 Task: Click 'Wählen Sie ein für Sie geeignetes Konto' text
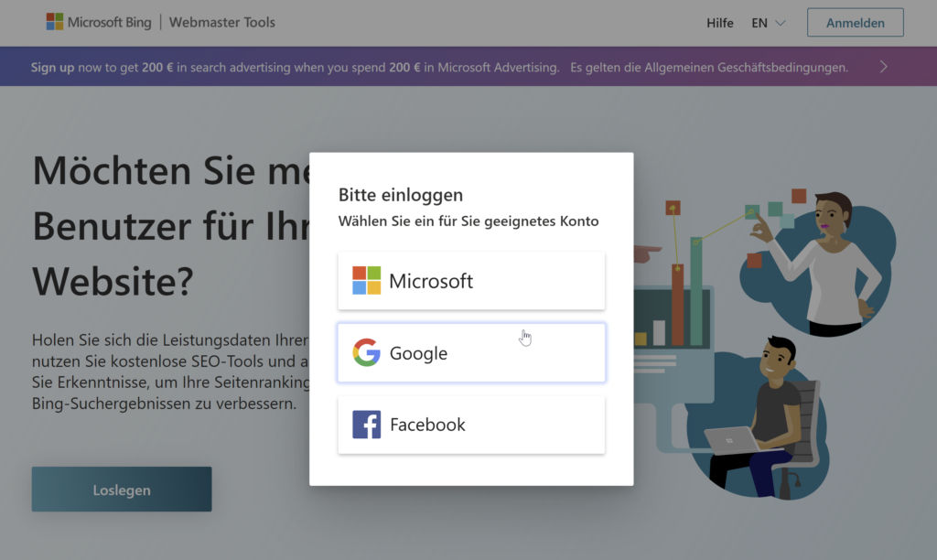(x=468, y=221)
